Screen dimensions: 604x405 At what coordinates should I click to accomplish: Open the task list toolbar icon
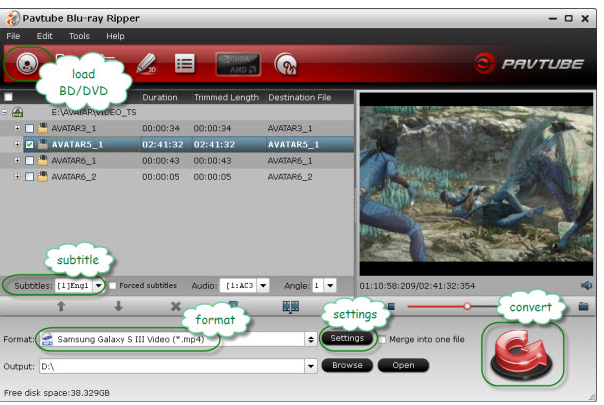click(x=185, y=64)
